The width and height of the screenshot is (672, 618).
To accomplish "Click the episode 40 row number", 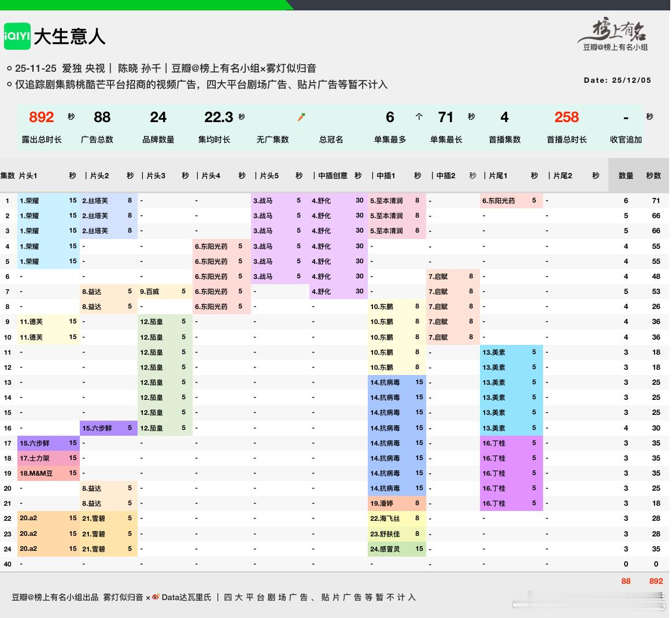I will point(8,564).
